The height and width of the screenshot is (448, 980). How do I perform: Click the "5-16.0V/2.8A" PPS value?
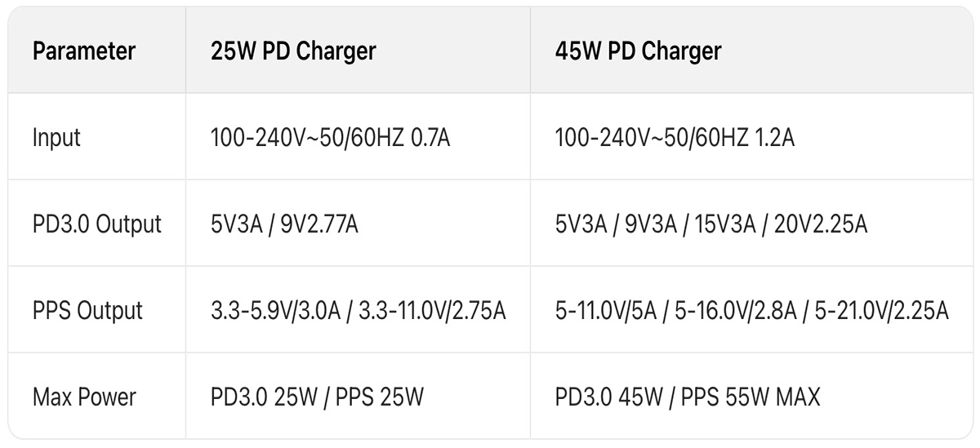coord(735,311)
